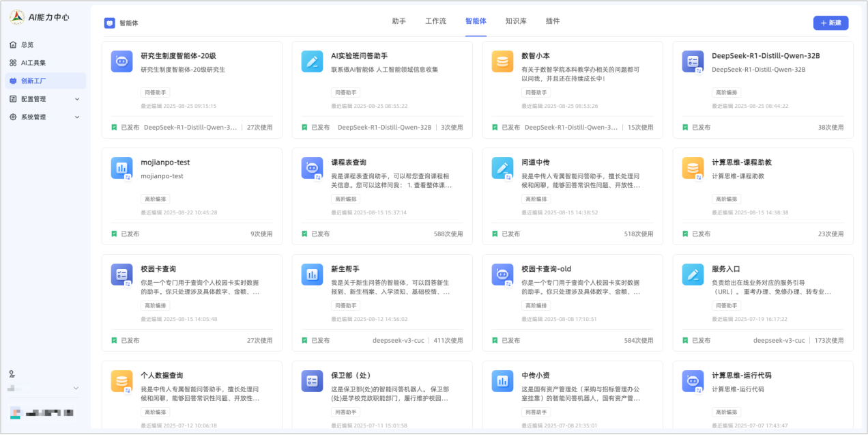Click the AI能力中心 logo
The width and height of the screenshot is (868, 435).
click(x=18, y=16)
